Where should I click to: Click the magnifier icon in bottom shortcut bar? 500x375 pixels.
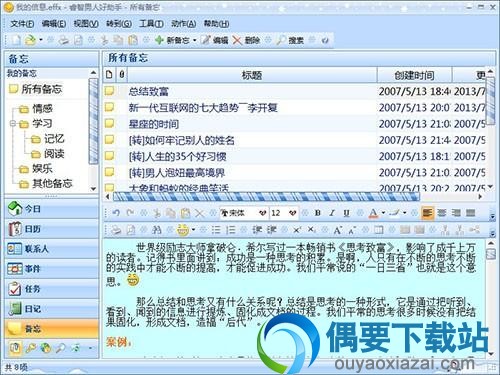[60, 348]
